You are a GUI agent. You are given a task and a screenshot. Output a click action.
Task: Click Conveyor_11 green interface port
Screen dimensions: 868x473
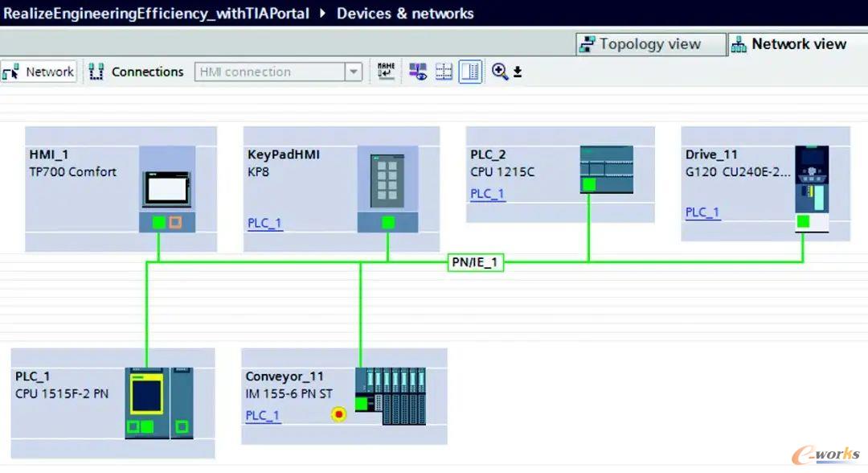coord(361,404)
